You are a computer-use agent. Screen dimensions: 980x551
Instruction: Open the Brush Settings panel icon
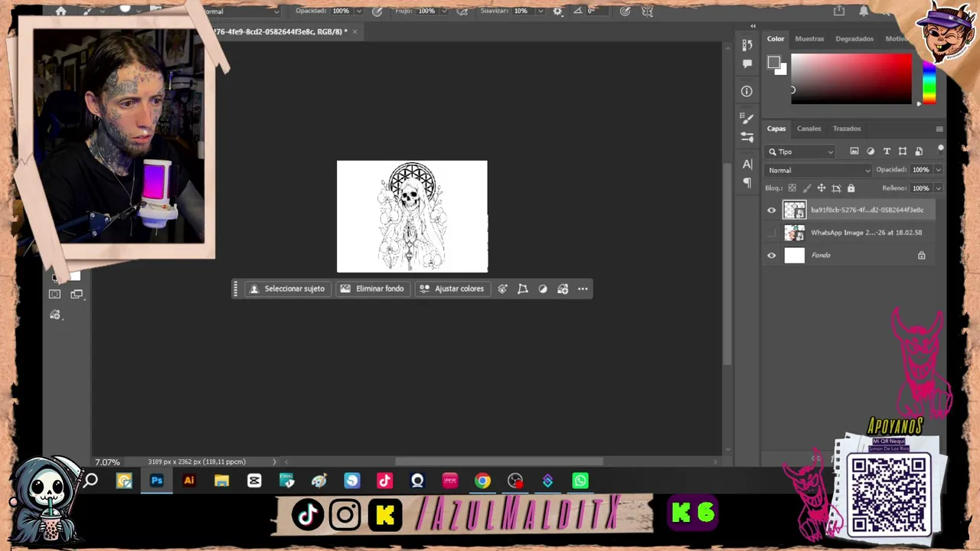pos(747,118)
